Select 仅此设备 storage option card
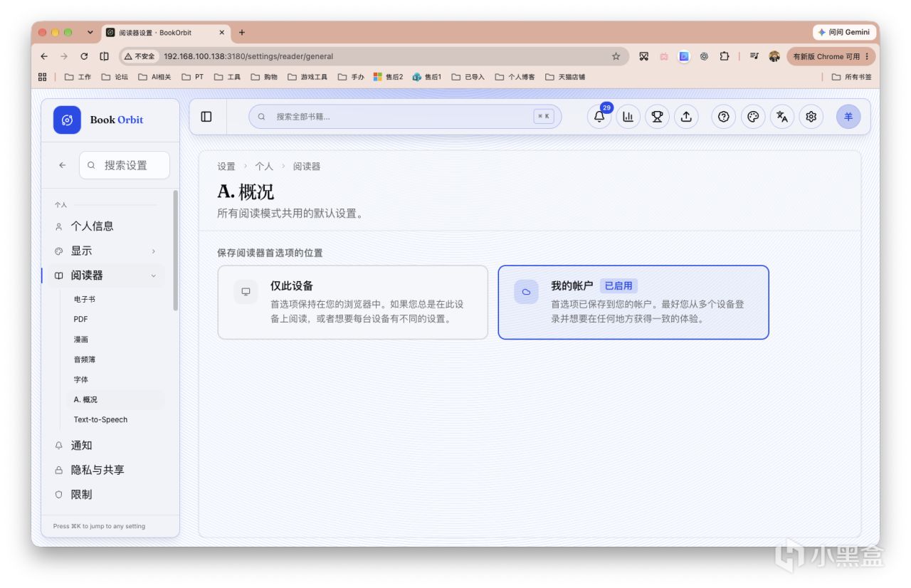The height and width of the screenshot is (588, 911). pyautogui.click(x=353, y=303)
